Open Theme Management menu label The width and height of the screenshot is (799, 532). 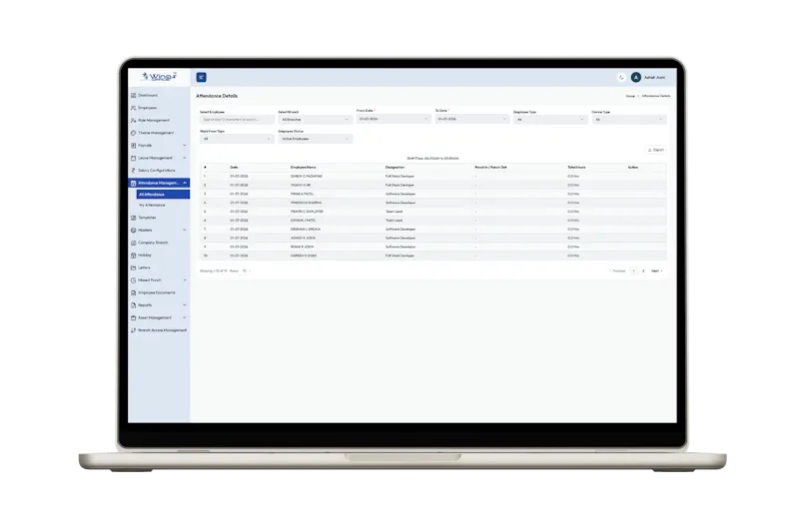coord(156,133)
